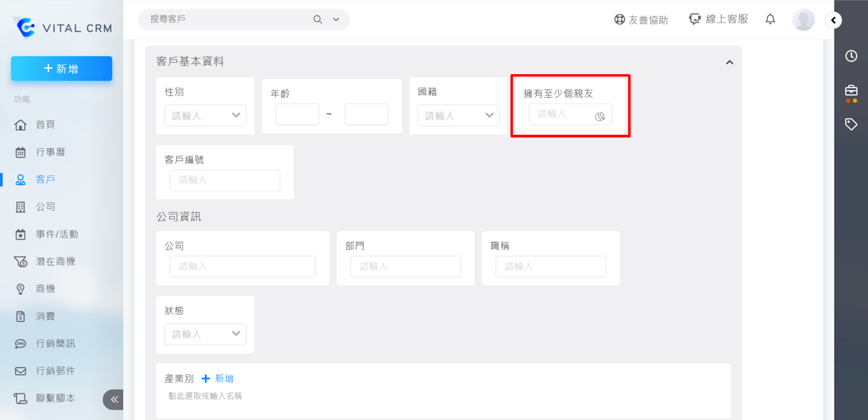Open the 性別 dropdown
868x420 pixels.
coord(205,115)
